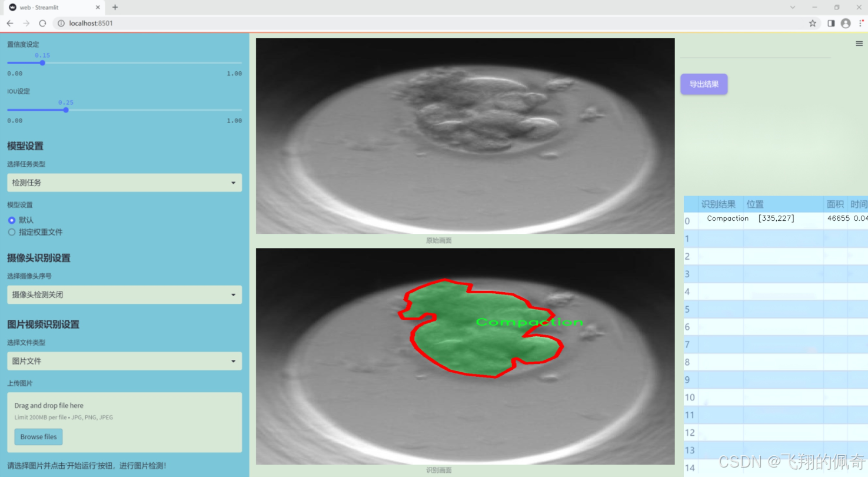Click the IOU设定 slider handle
Viewport: 868px width, 477px height.
click(x=66, y=110)
